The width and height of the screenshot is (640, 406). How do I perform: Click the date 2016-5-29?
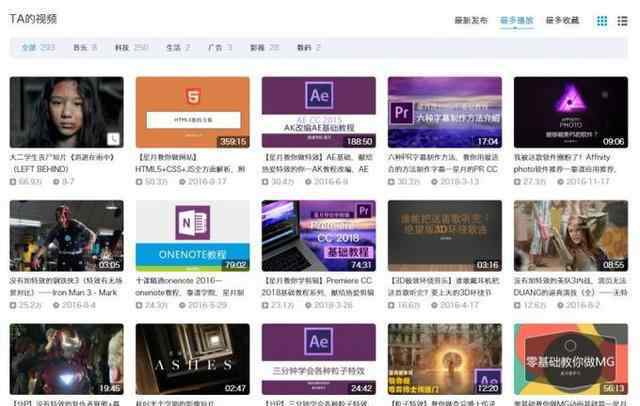pos(207,305)
